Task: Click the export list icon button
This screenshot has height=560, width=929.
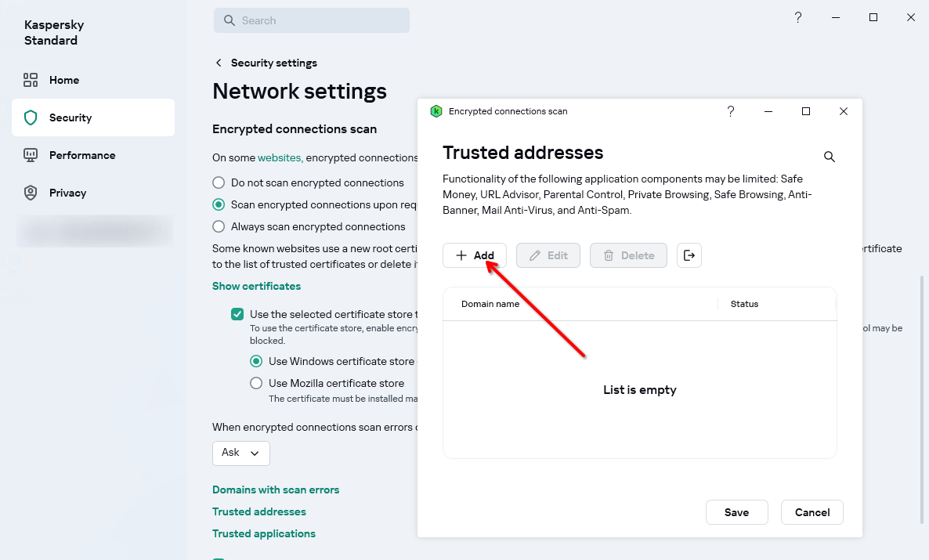Action: (689, 255)
